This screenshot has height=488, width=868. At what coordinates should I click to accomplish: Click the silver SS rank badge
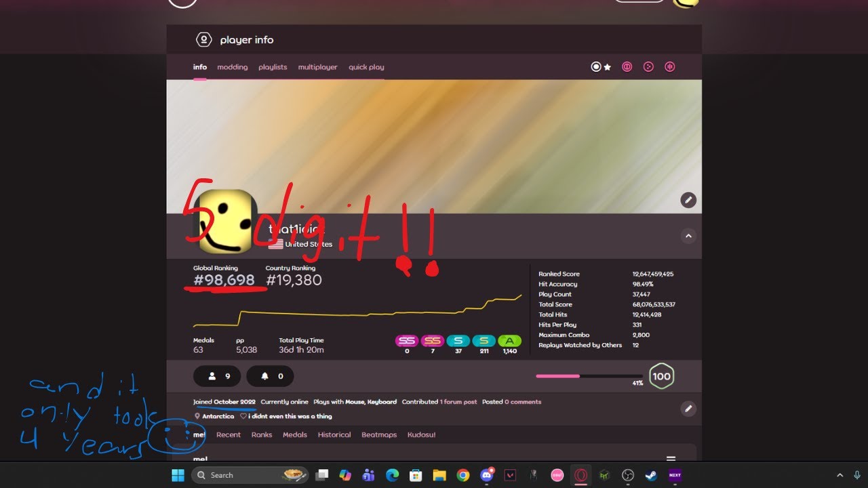coord(407,341)
